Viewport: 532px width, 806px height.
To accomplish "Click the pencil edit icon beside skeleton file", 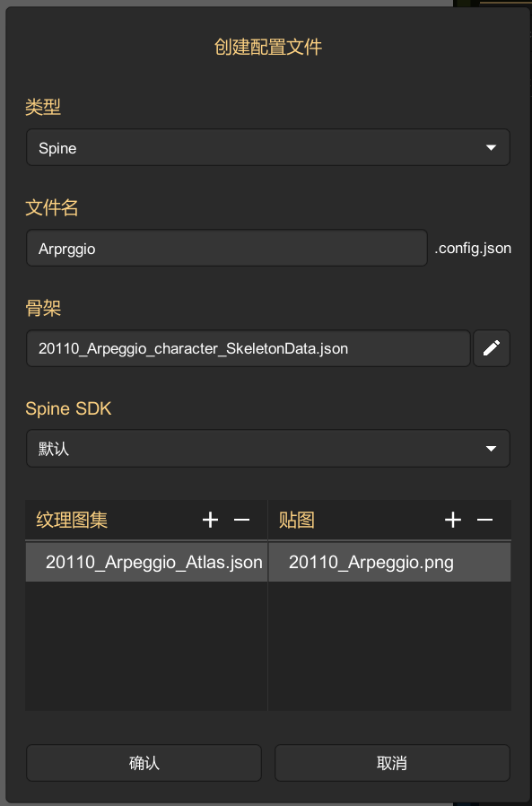I will [492, 348].
